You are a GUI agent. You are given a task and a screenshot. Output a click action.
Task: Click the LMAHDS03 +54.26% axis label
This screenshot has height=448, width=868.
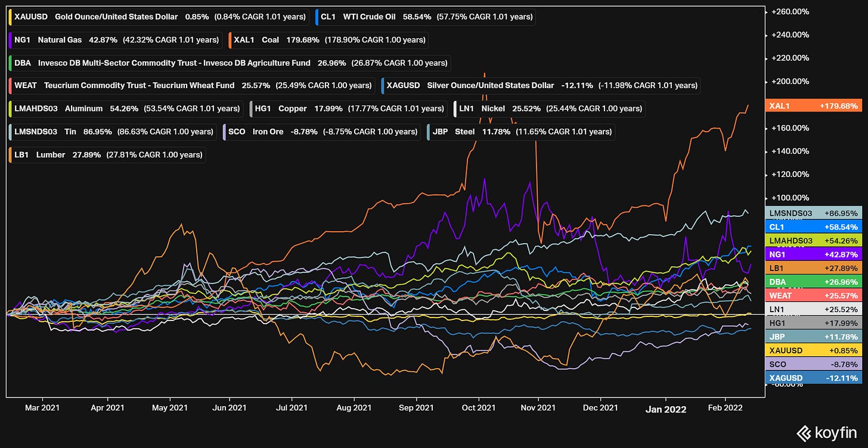click(813, 241)
